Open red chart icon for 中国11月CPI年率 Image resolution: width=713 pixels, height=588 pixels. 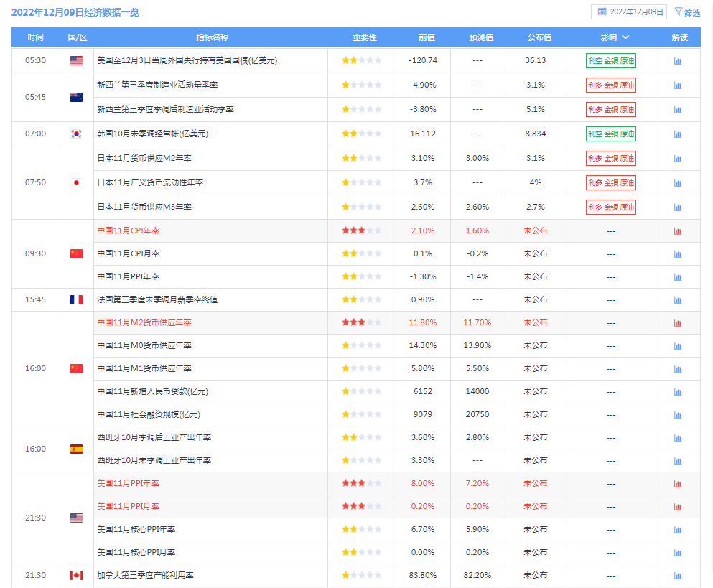[678, 231]
